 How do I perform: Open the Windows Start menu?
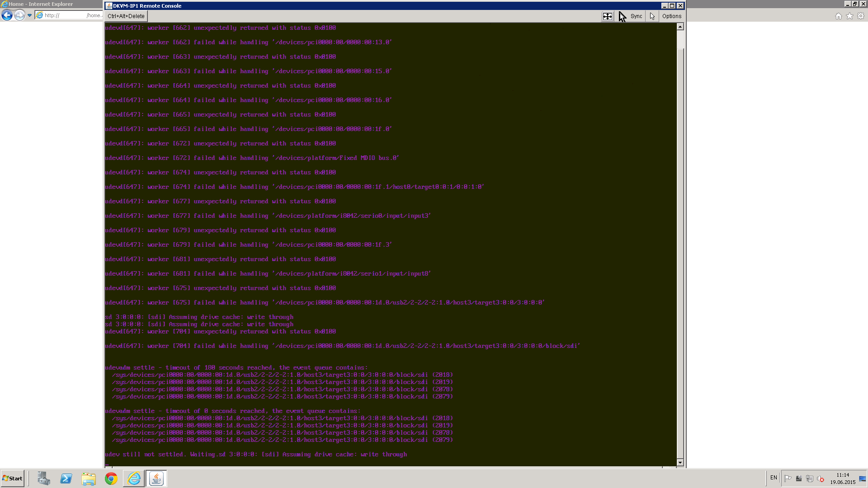13,478
